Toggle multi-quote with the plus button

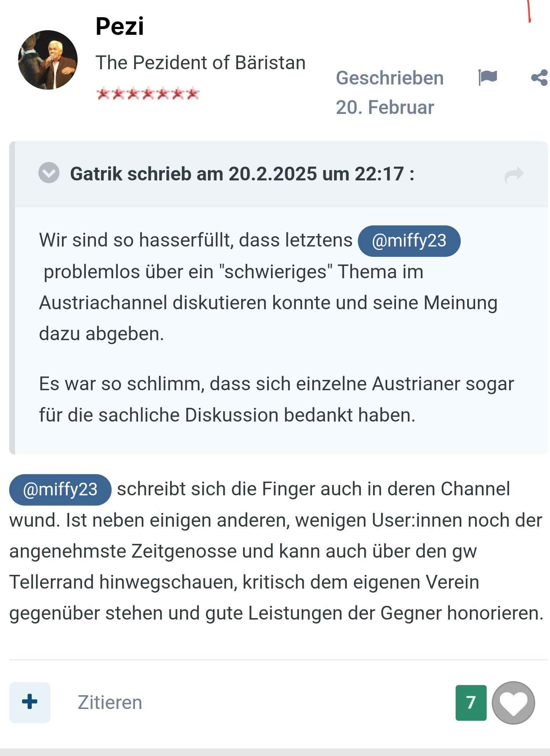pyautogui.click(x=30, y=702)
